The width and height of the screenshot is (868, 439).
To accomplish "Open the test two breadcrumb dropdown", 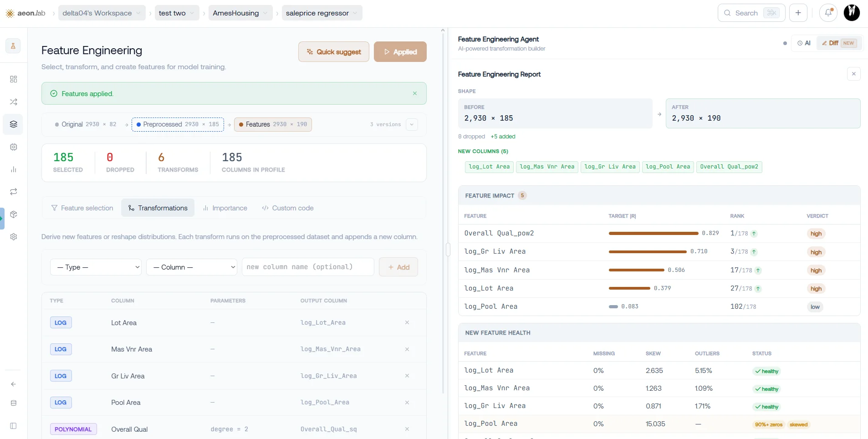I will point(177,13).
